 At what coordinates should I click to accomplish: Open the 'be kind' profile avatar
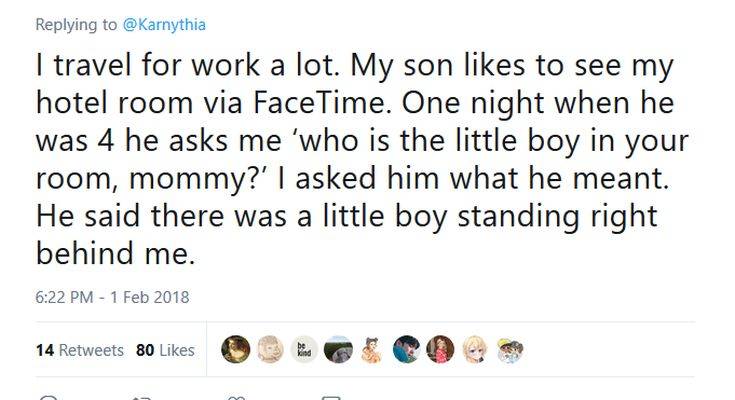305,349
